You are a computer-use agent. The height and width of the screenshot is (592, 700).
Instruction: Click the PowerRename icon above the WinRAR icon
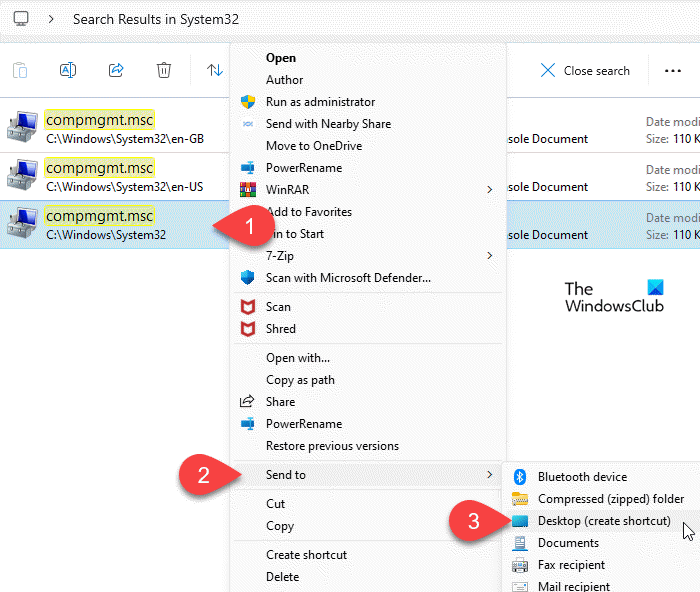(x=248, y=168)
